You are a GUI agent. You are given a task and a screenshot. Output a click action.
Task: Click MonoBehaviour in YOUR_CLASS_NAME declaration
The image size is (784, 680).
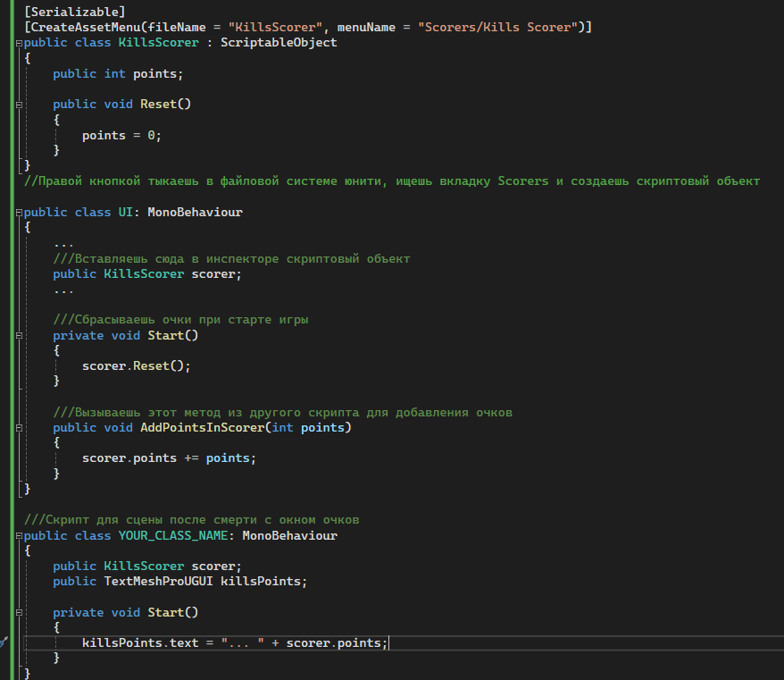click(x=290, y=536)
